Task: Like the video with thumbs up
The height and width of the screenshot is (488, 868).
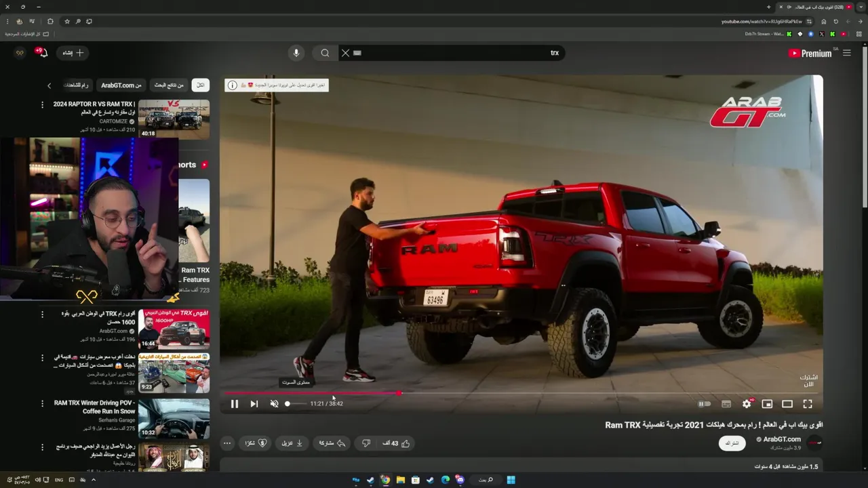Action: [x=397, y=443]
